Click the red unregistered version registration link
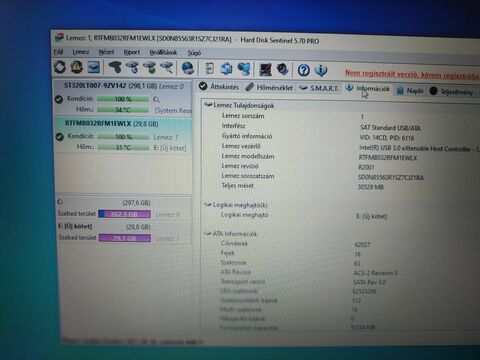 [412, 75]
